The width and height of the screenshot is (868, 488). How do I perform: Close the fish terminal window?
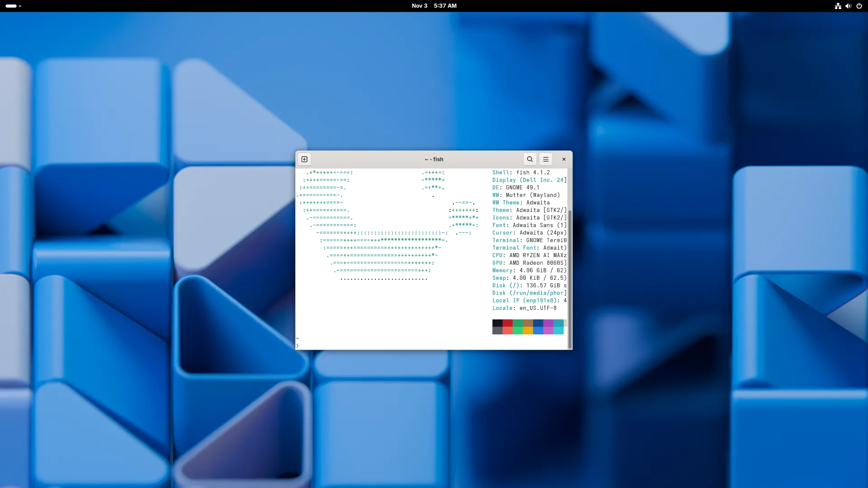564,159
